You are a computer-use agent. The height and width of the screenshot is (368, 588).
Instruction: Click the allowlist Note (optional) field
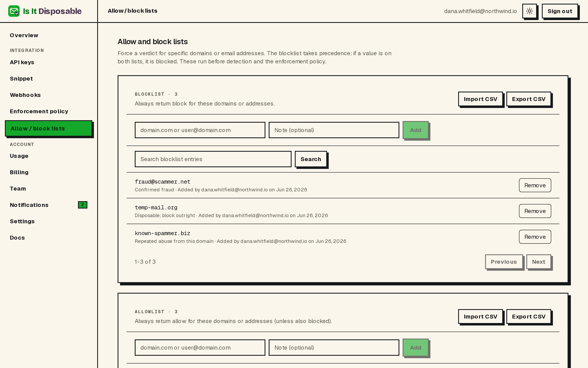tap(334, 348)
